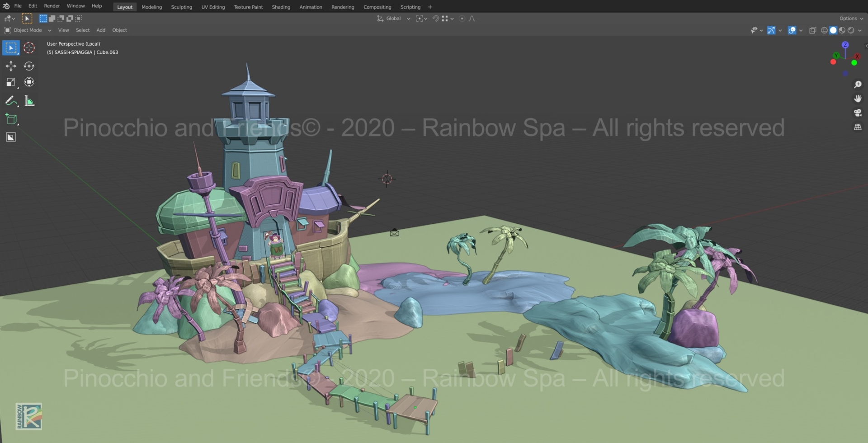Open Global transform orientation dropdown

point(393,19)
